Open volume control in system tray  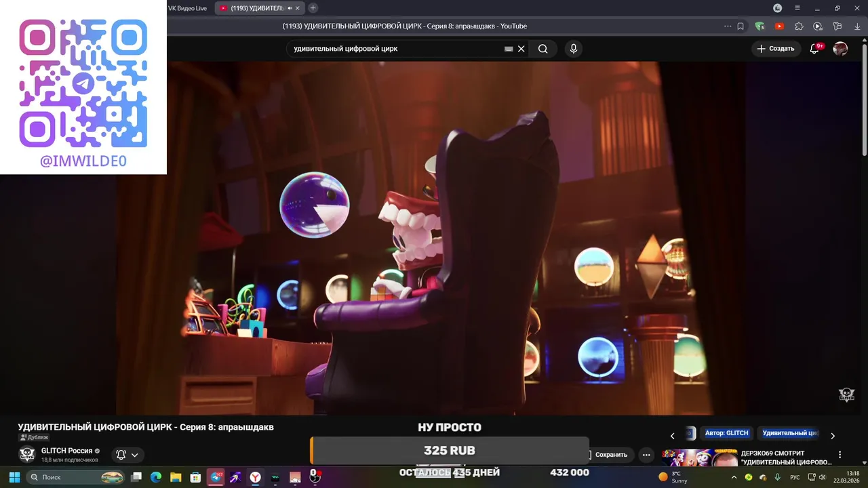821,477
